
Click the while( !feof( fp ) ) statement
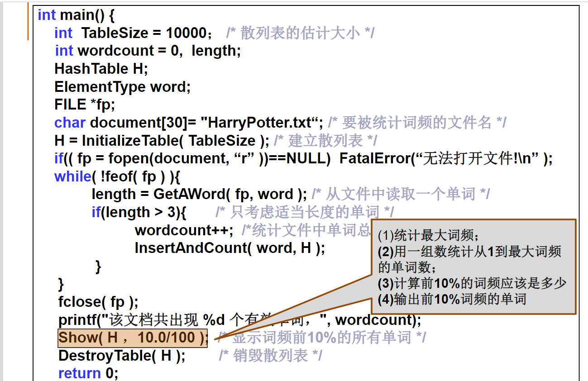coord(117,176)
